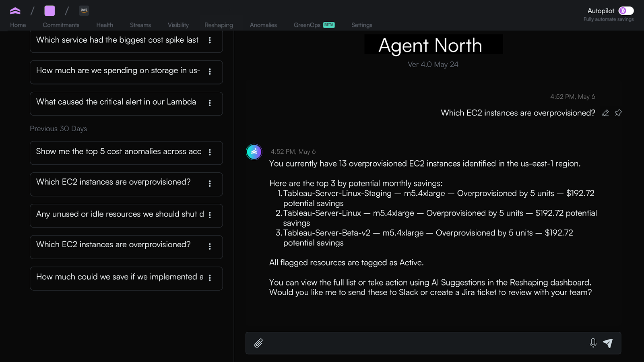The width and height of the screenshot is (644, 362).
Task: Open the Reshaping tab
Action: [219, 25]
